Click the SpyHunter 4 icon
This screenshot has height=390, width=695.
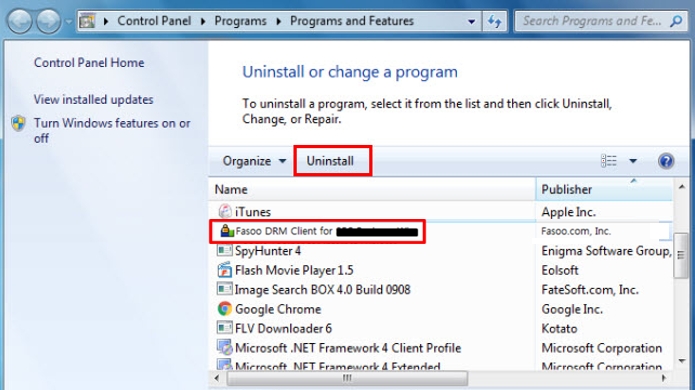click(x=224, y=250)
